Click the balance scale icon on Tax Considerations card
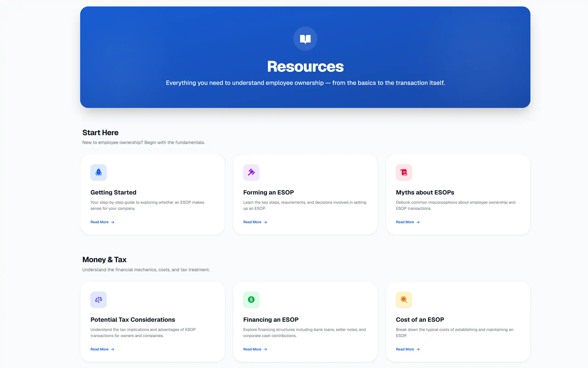588x368 pixels. pyautogui.click(x=98, y=300)
